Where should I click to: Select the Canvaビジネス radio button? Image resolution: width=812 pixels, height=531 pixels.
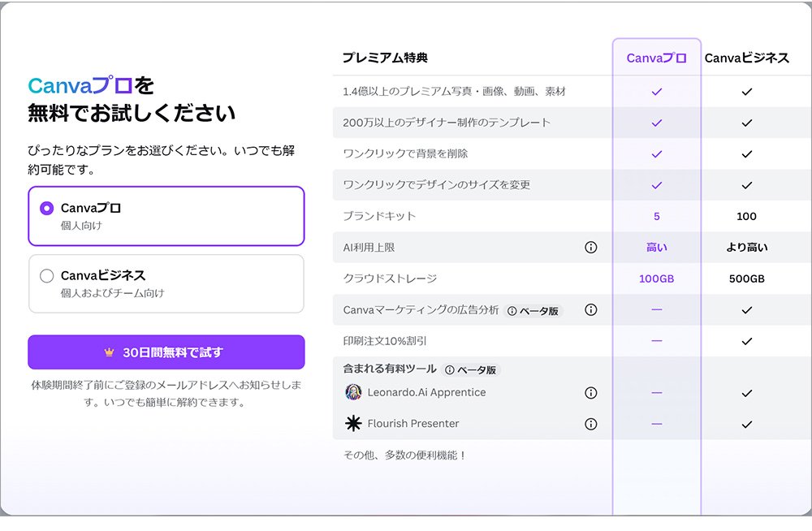click(47, 276)
